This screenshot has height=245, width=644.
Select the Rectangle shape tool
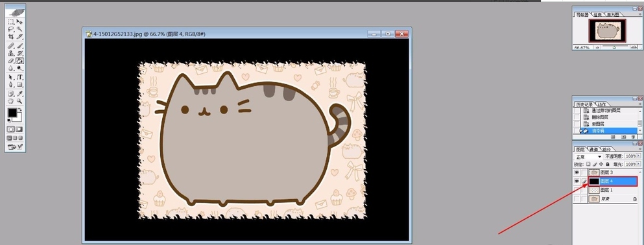(x=19, y=85)
